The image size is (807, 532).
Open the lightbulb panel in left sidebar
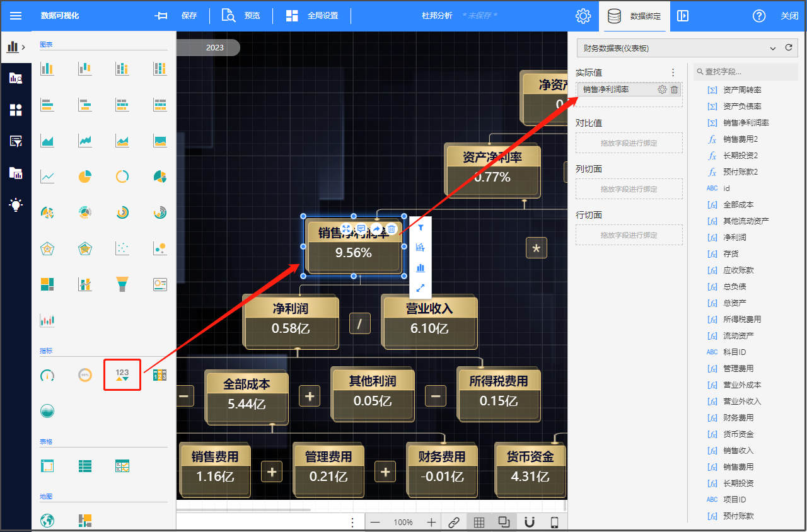[16, 204]
